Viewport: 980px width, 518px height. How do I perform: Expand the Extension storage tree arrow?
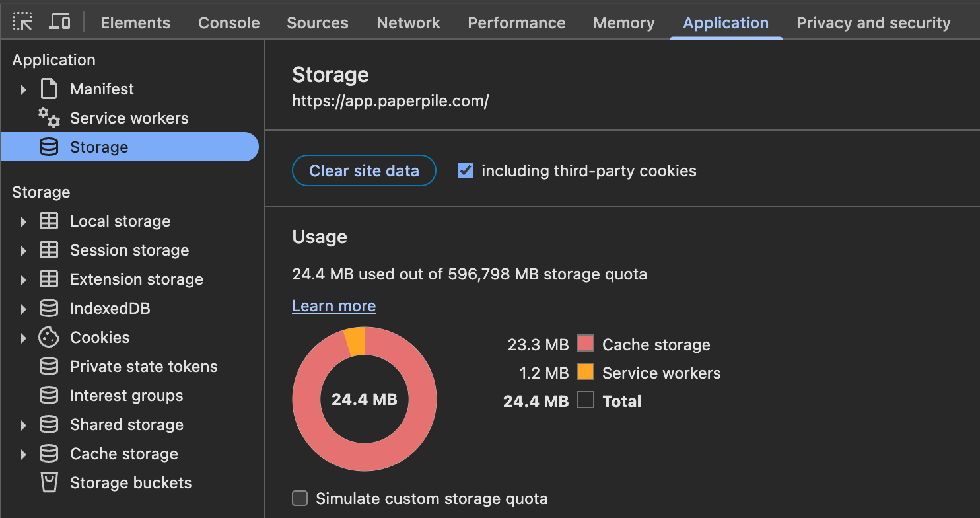tap(24, 279)
